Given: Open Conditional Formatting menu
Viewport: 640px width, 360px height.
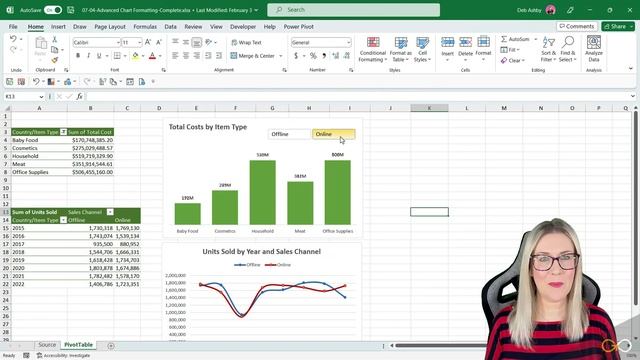Looking at the screenshot, I should coord(373,49).
